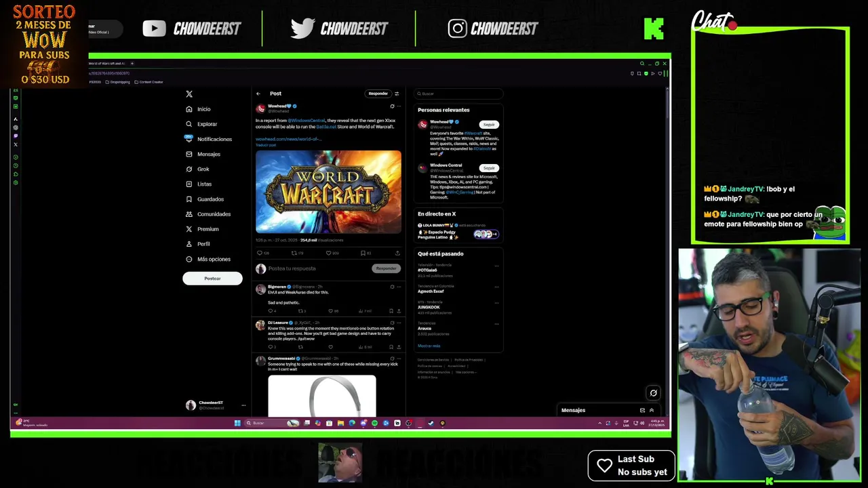Open three-dot menu on DJ Leasure reply
Viewport: 868px width, 488px height.
pyautogui.click(x=399, y=323)
